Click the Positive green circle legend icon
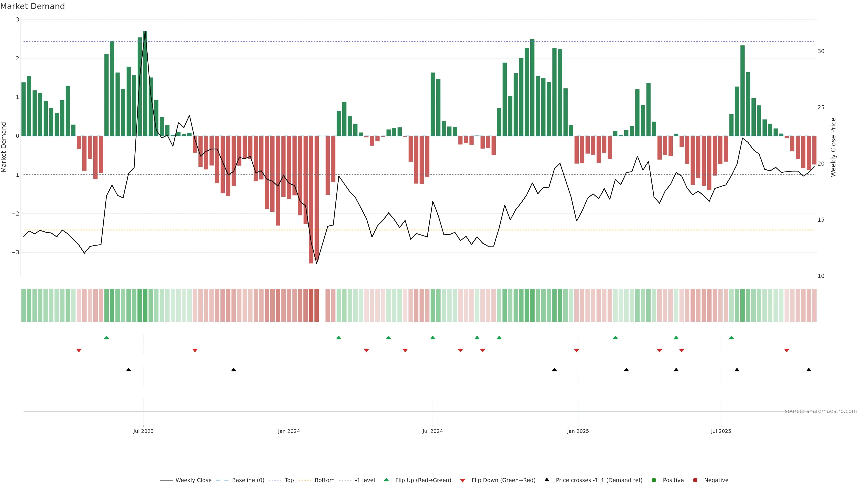This screenshot has height=488, width=868. [654, 480]
